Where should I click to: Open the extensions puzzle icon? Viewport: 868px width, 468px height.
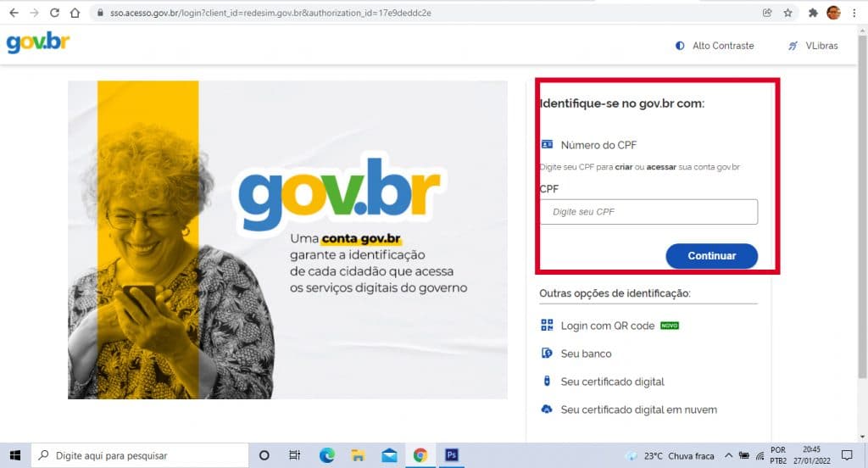[x=813, y=13]
